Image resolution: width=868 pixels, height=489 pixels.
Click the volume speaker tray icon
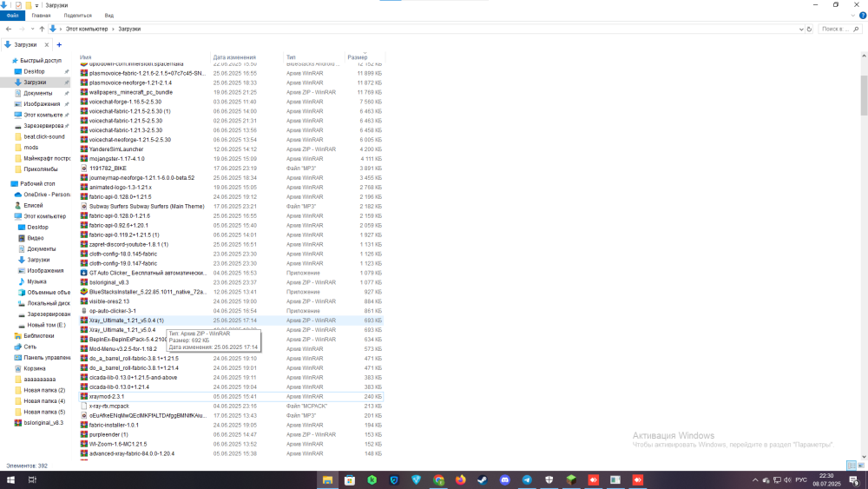[x=787, y=480]
